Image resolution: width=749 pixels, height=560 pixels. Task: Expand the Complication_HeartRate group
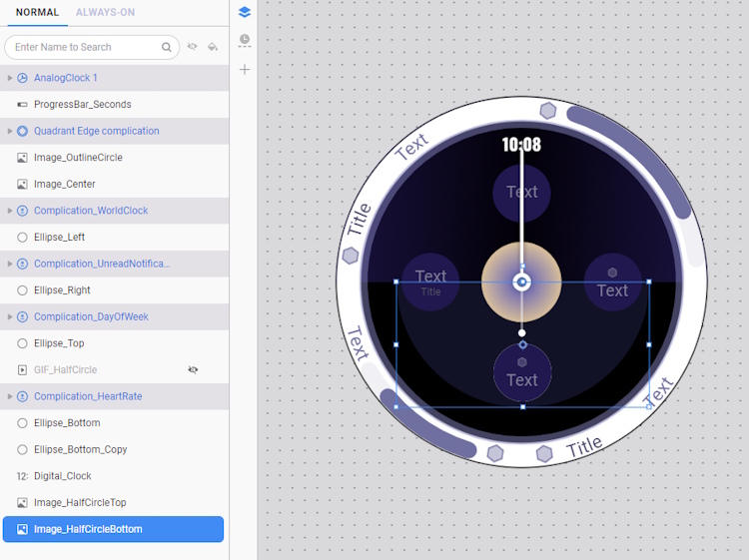pyautogui.click(x=10, y=396)
